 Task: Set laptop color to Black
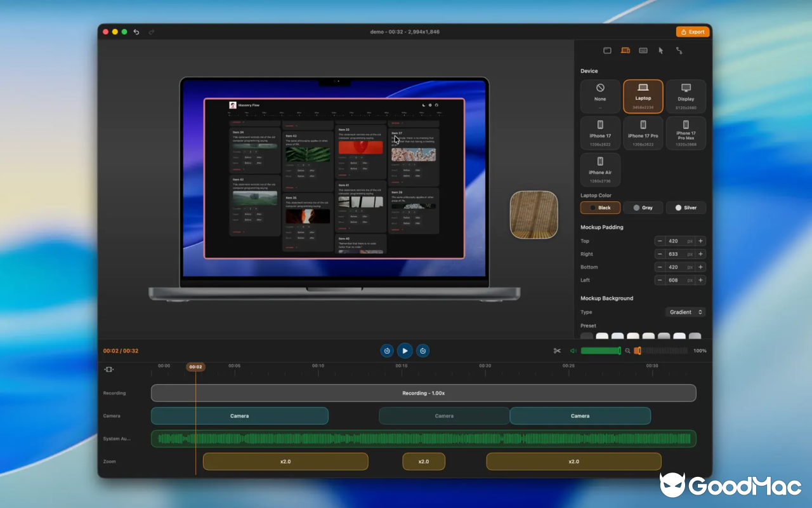coord(600,208)
